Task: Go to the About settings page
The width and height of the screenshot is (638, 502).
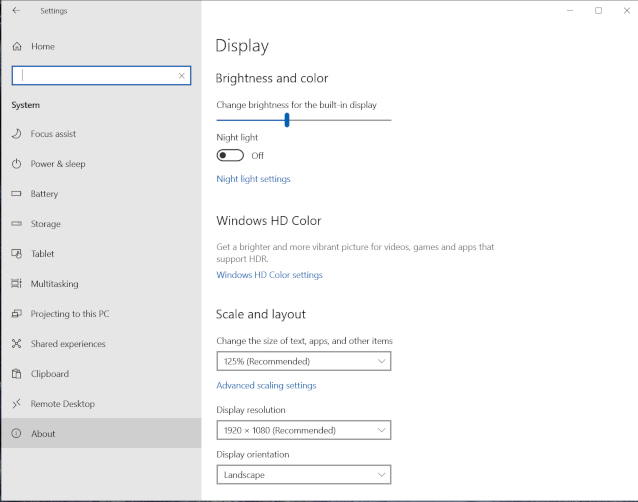Action: (43, 434)
